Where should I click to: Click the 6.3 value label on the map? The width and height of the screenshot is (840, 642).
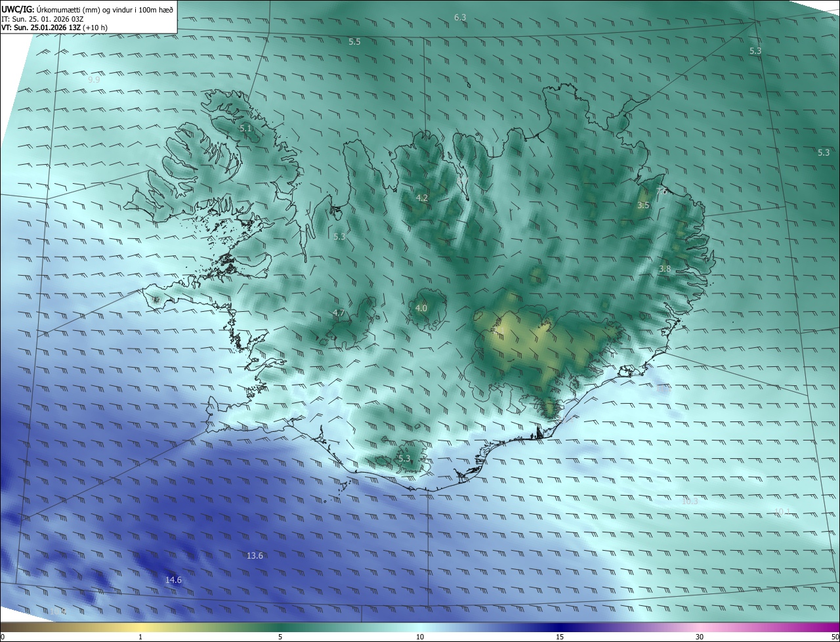(x=460, y=17)
